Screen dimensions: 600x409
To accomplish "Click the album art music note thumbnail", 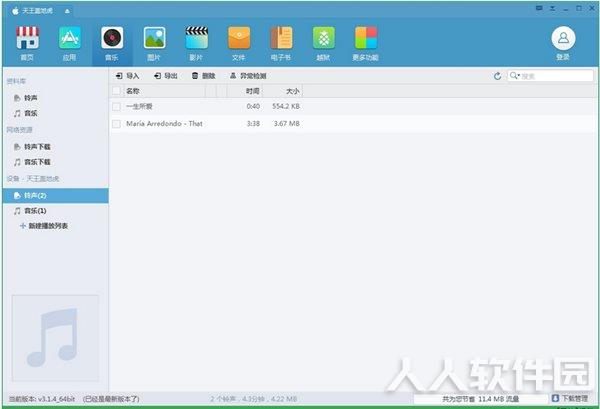I will [x=55, y=338].
